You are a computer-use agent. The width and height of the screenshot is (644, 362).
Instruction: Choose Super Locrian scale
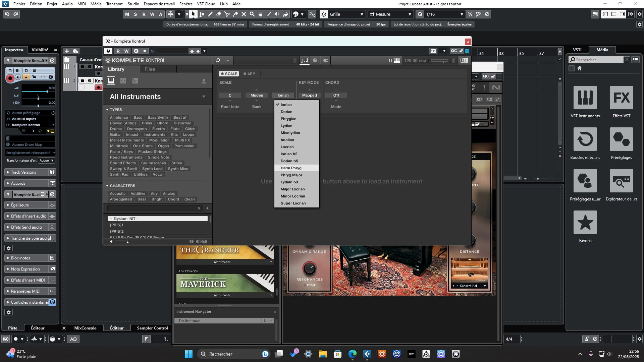tap(297, 203)
